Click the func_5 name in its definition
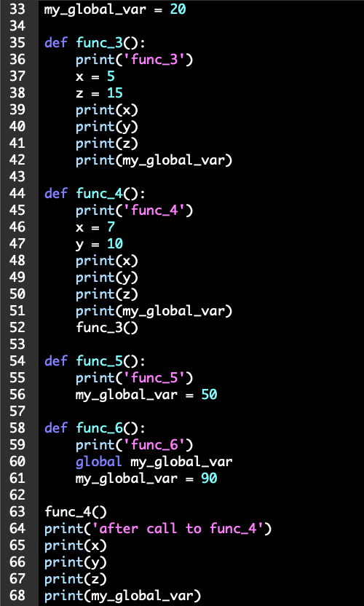Image resolution: width=364 pixels, height=606 pixels. (x=99, y=361)
